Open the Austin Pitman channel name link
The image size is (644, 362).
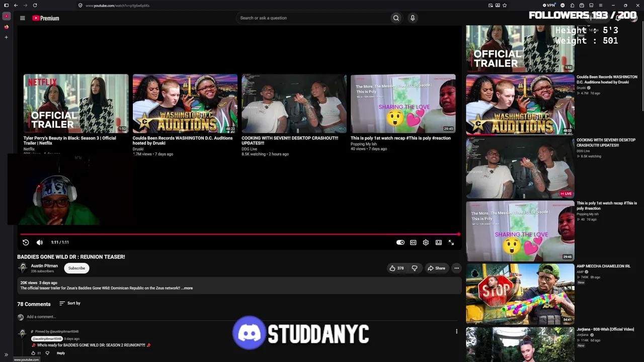click(x=44, y=266)
